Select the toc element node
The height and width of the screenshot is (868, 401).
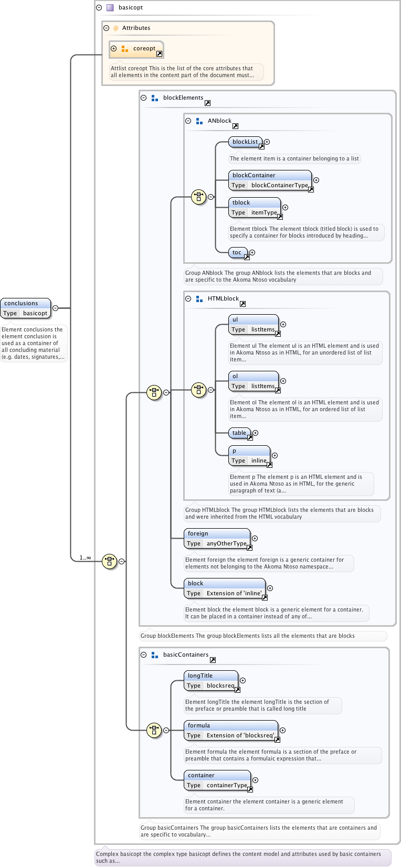[238, 252]
